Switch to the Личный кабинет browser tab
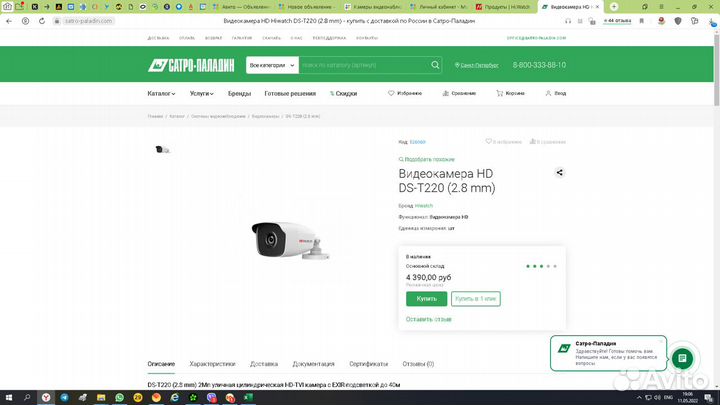This screenshot has height=405, width=720. coord(439,7)
